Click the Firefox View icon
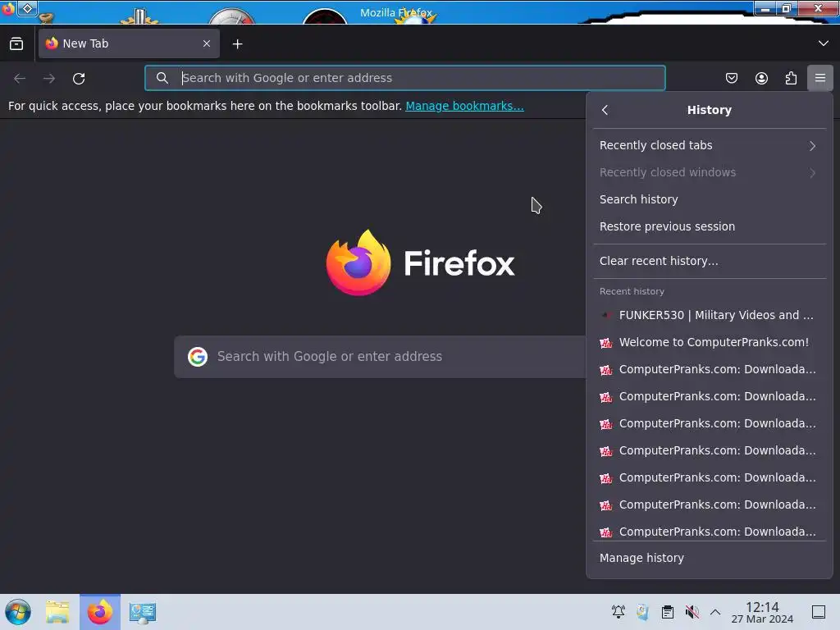The image size is (840, 630). point(16,43)
